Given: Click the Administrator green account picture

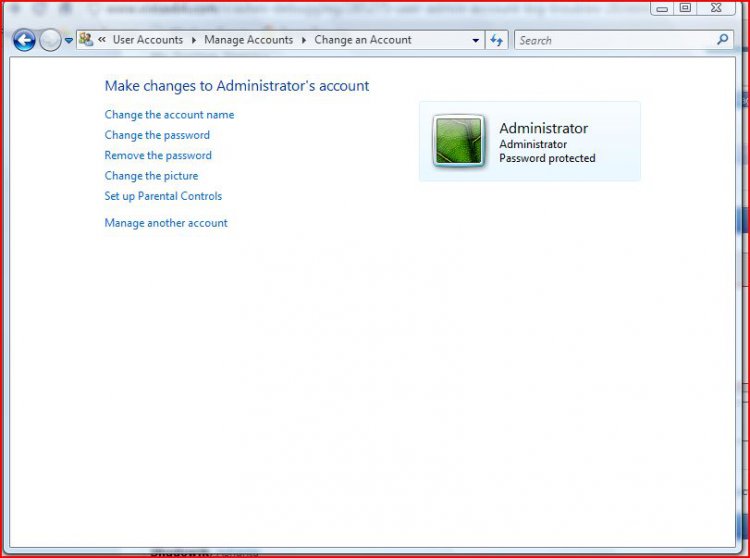Looking at the screenshot, I should (459, 141).
